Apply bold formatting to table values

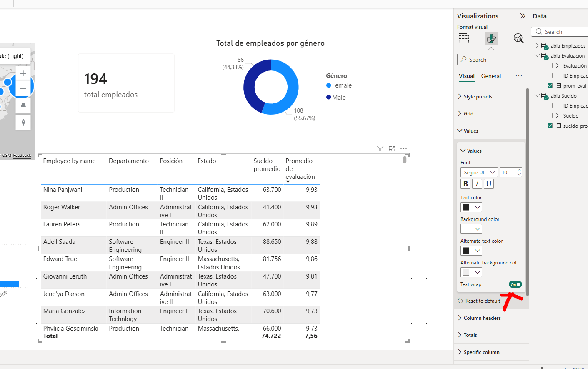point(465,184)
